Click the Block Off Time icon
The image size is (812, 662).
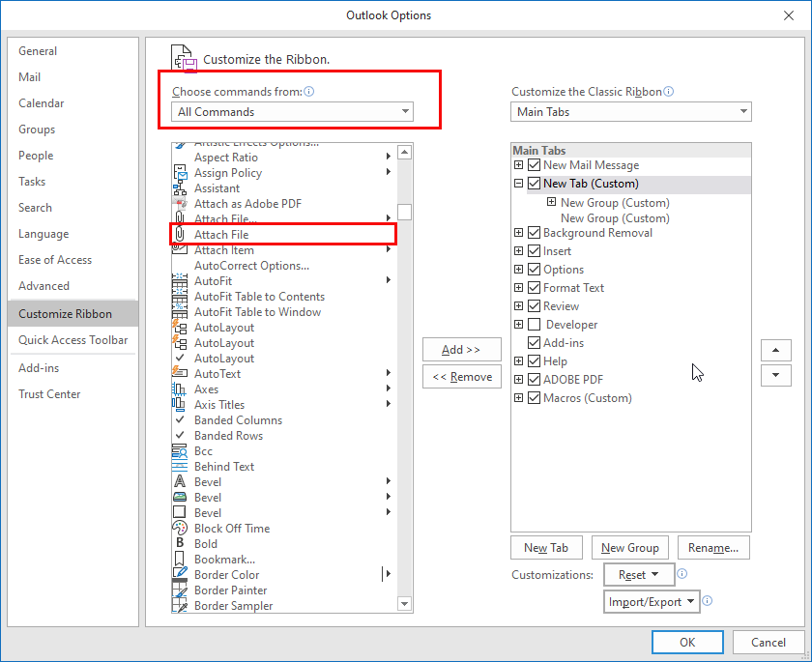180,528
